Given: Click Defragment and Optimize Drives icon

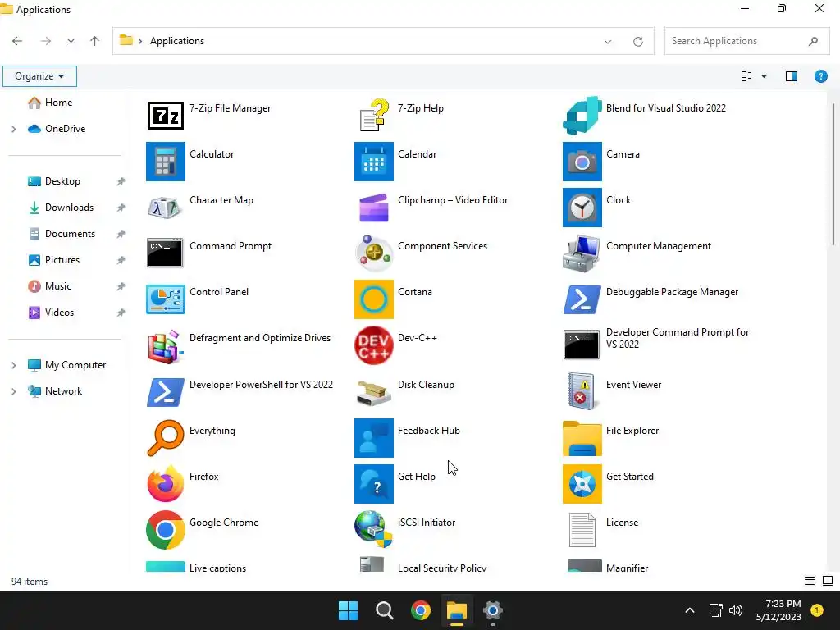Looking at the screenshot, I should click(x=165, y=345).
